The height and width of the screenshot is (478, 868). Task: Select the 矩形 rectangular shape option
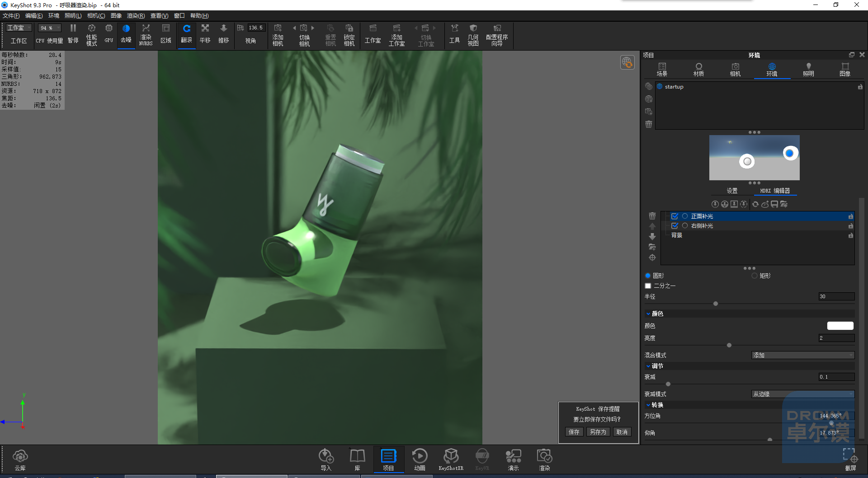pos(754,276)
